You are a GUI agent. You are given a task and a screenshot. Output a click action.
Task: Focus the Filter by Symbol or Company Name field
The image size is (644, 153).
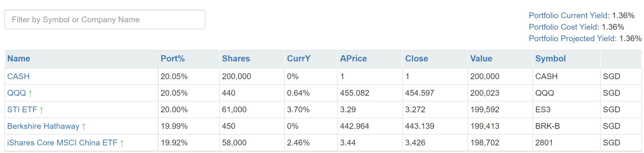coord(105,20)
